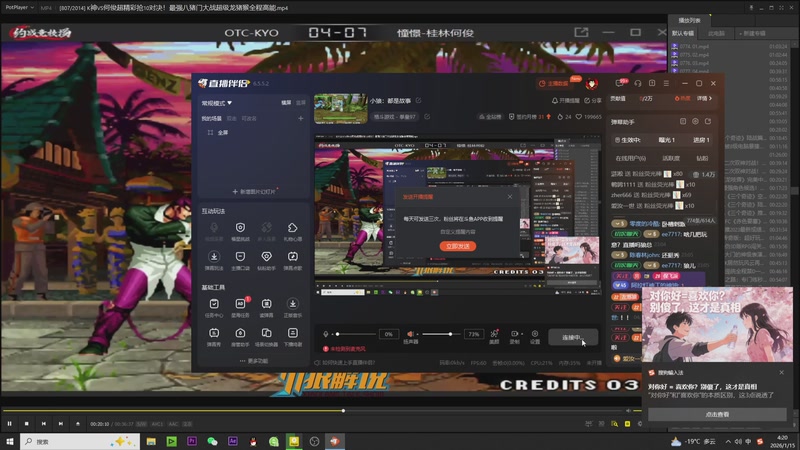This screenshot has height=450, width=800.
Task: Expand 详情 details chevron
Action: click(x=705, y=98)
